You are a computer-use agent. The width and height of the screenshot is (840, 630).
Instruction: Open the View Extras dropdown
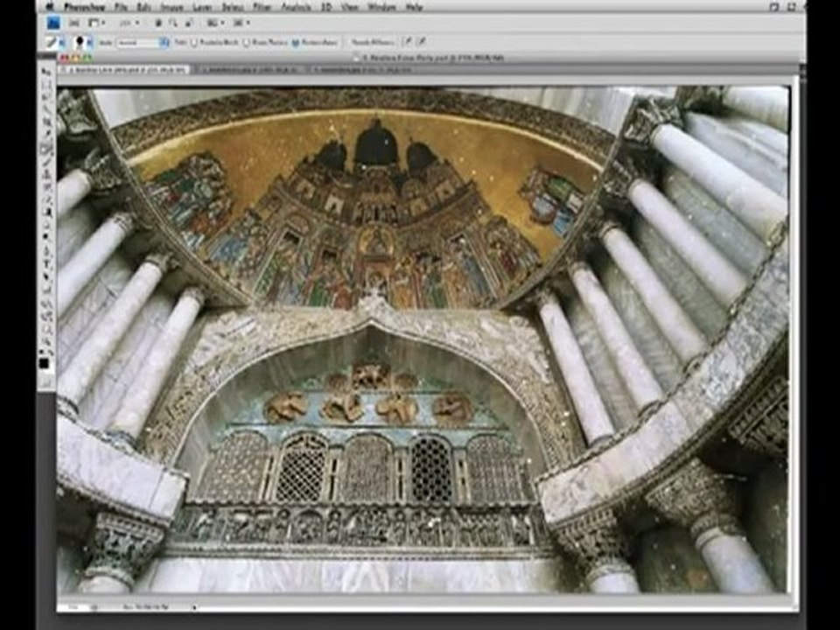click(x=96, y=23)
